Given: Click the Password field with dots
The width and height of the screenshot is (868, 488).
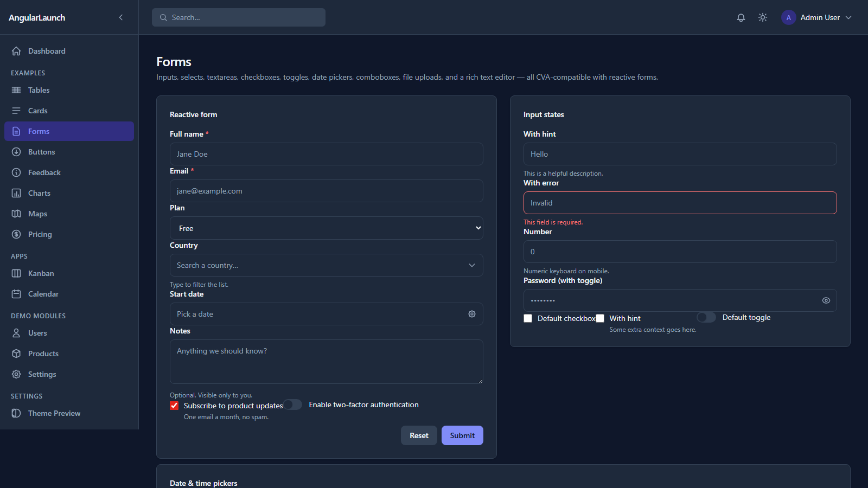Looking at the screenshot, I should click(680, 300).
